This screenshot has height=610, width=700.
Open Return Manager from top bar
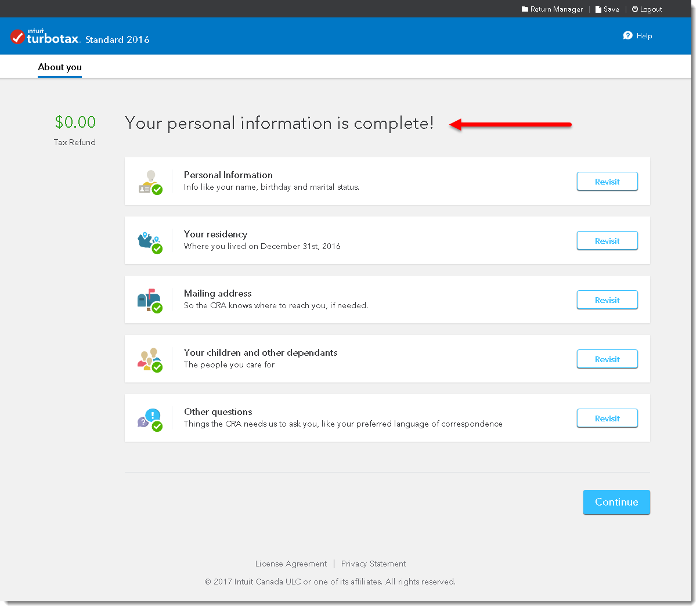click(x=552, y=9)
